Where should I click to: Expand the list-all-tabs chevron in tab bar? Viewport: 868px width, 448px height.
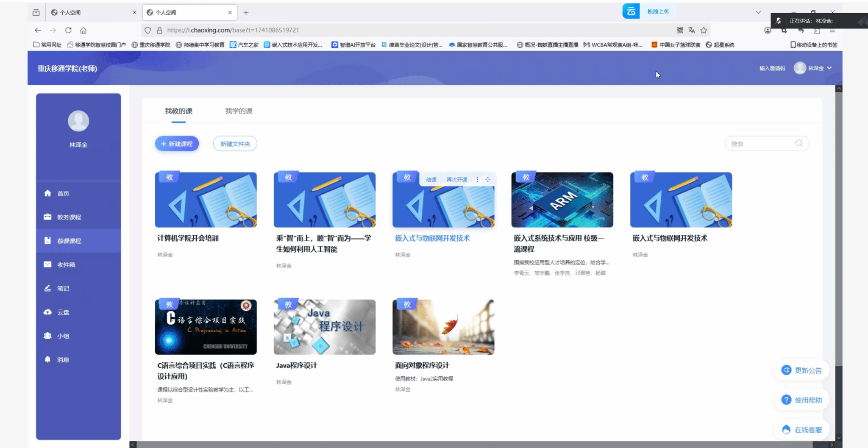click(758, 12)
